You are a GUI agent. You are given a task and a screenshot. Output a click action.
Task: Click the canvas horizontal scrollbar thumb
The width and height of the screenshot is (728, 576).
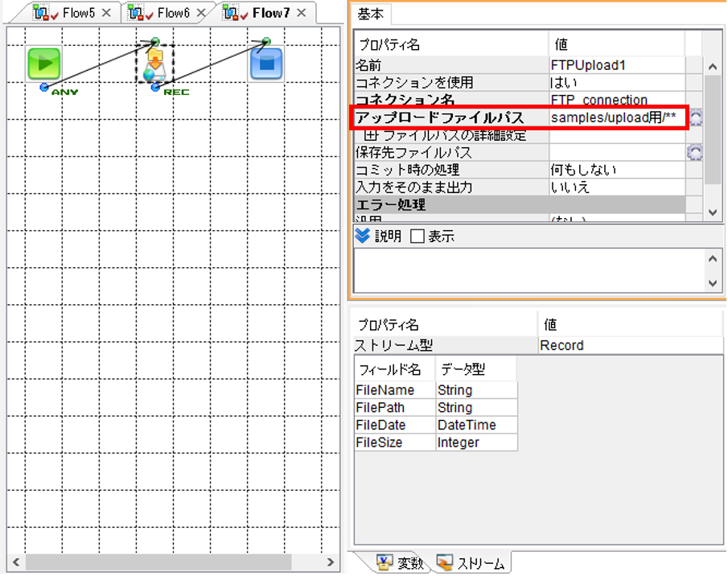pos(158,562)
